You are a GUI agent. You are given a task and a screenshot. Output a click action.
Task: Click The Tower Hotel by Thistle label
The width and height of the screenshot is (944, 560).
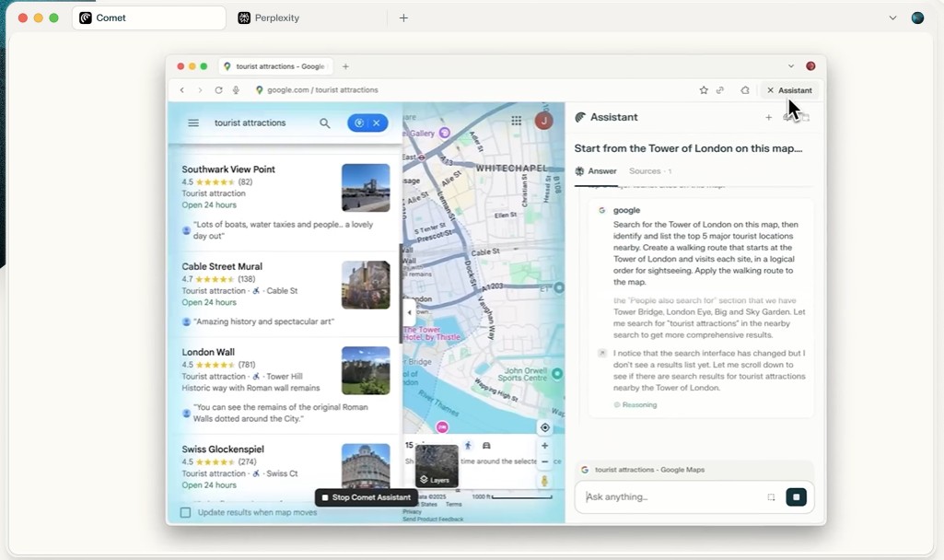tap(432, 333)
